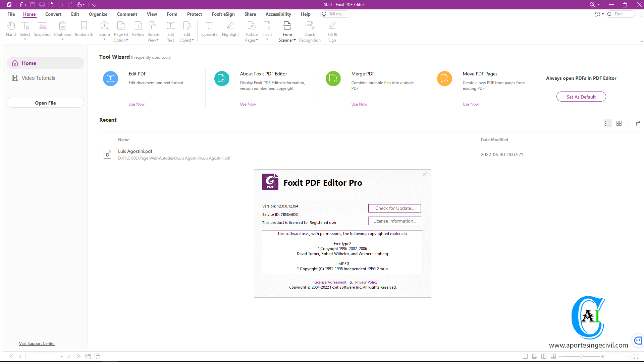Screen dimensions: 644x362
Task: Switch Recent files to thumbnail view
Action: [x=619, y=123]
